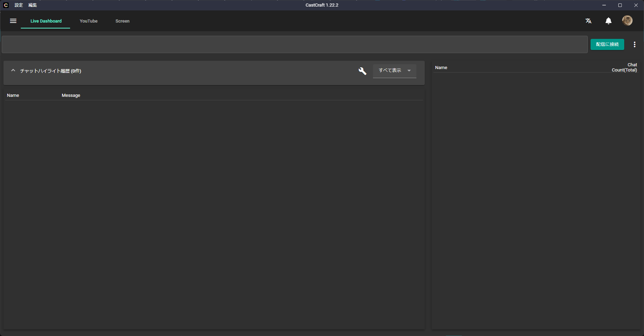Open the notifications bell
The image size is (644, 336).
608,21
